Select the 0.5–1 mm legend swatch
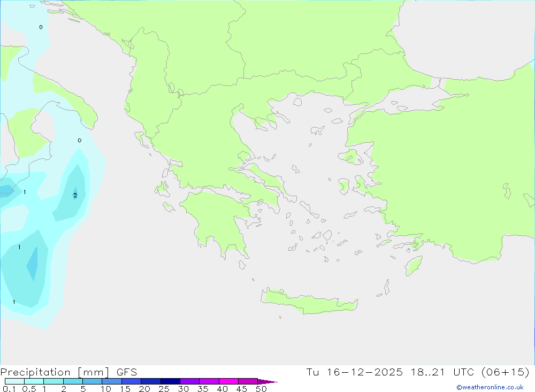 [x=34, y=381]
